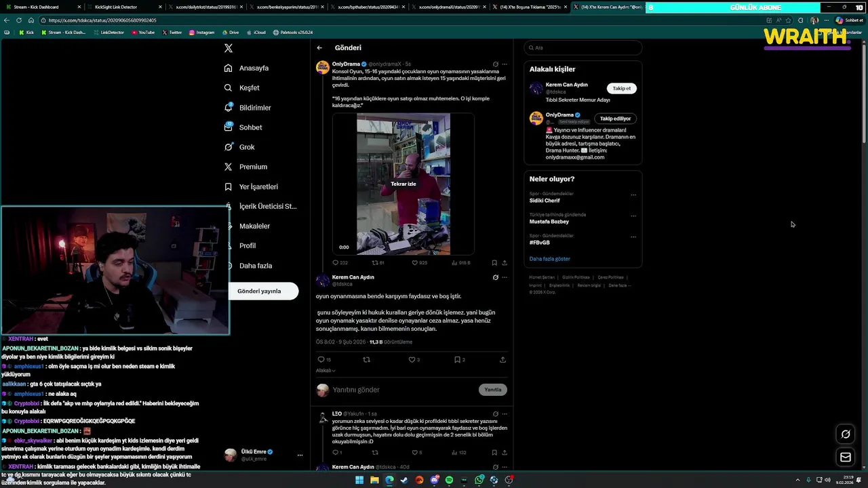Go back with the Gönderi arrow
The image size is (868, 488).
pos(319,48)
